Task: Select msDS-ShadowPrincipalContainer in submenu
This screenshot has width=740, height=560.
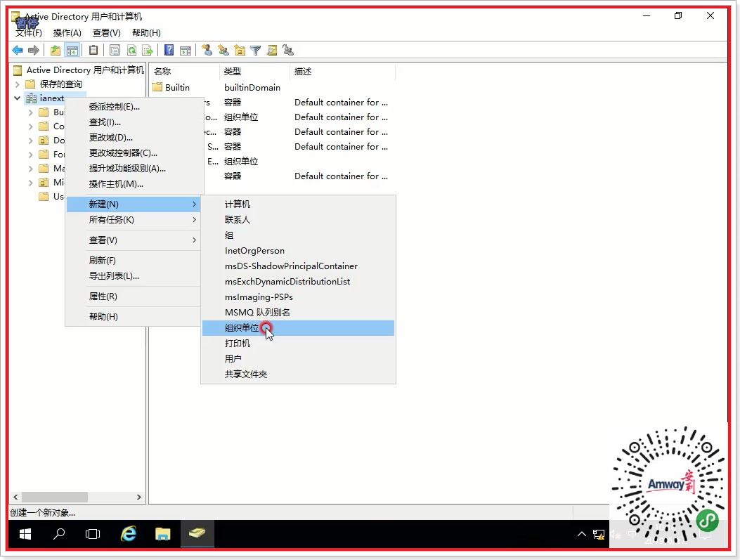Action: (298, 266)
